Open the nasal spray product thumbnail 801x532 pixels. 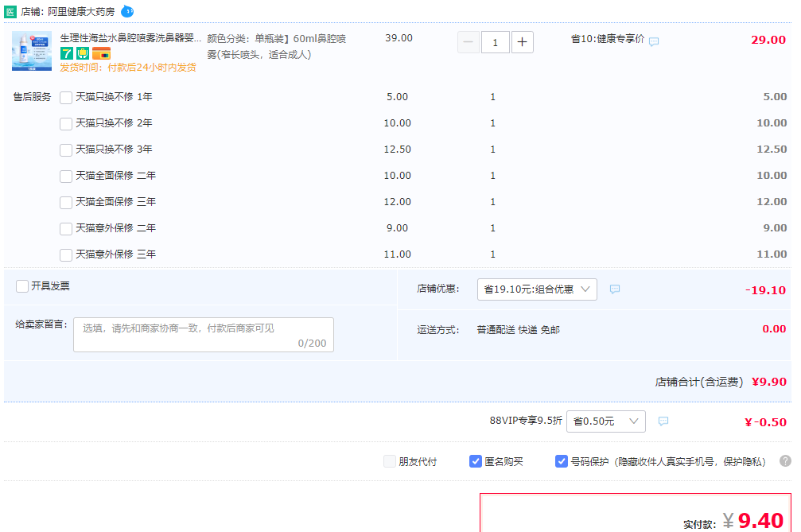(x=32, y=51)
